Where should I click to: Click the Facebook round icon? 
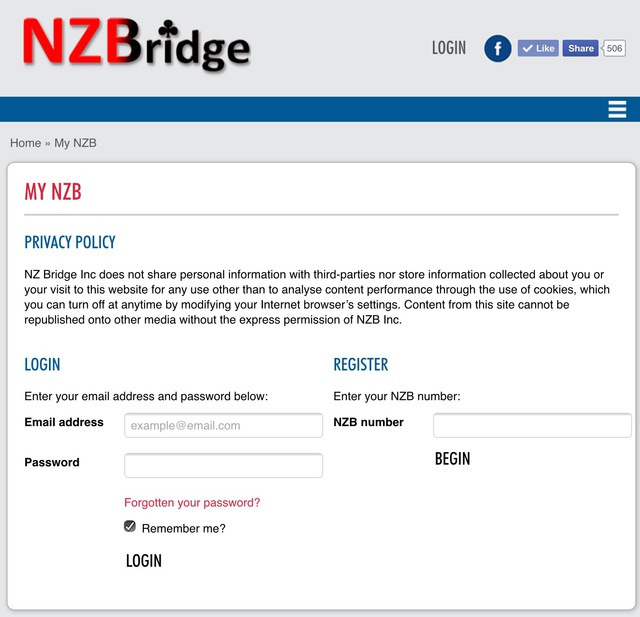pos(498,49)
